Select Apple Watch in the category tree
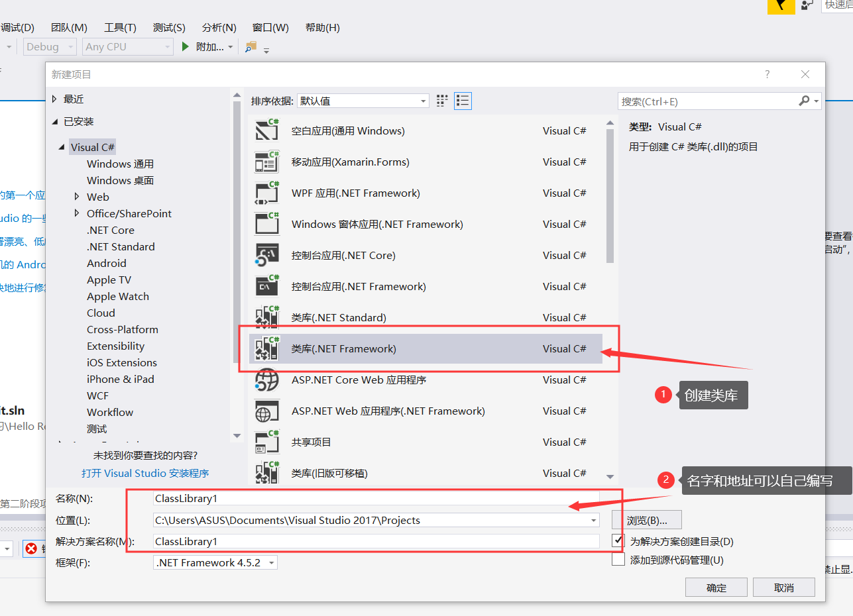Image resolution: width=853 pixels, height=616 pixels. 118,296
